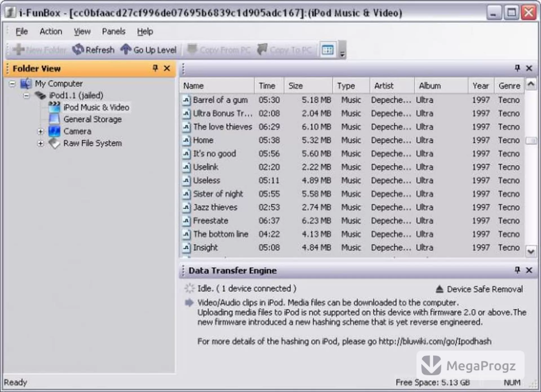Sort by the Album column header
The image size is (541, 392).
tap(441, 86)
